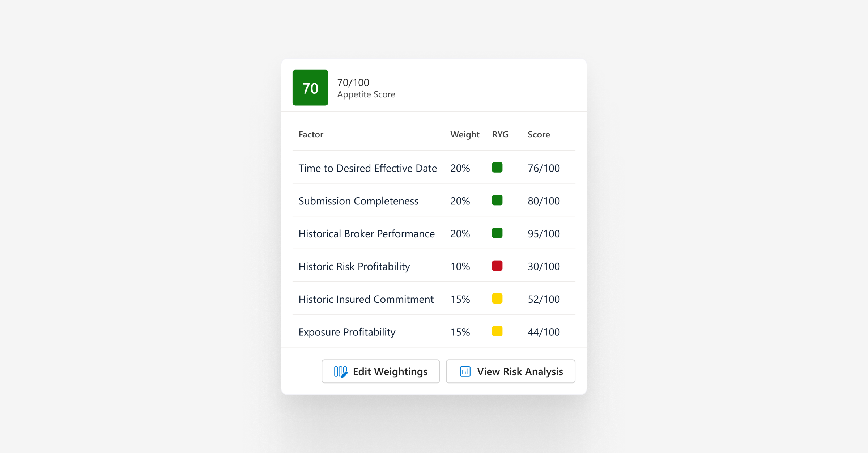Click yellow RYG square for Exposure Profitability
This screenshot has width=868, height=453.
497,331
